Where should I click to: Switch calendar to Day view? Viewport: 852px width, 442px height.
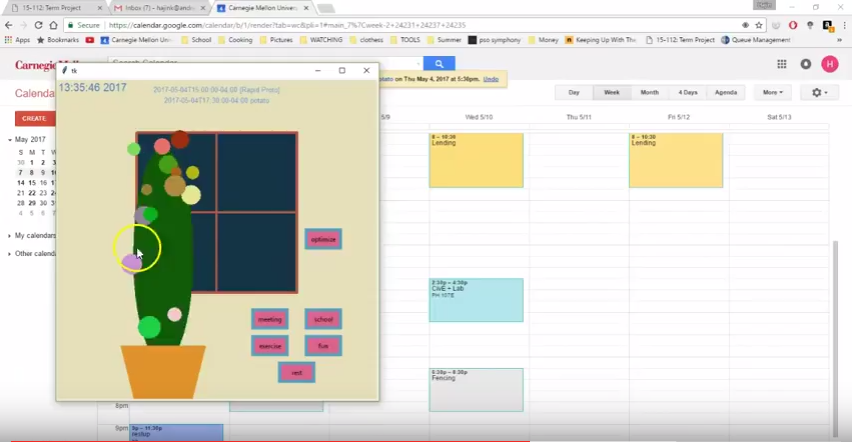tap(574, 92)
